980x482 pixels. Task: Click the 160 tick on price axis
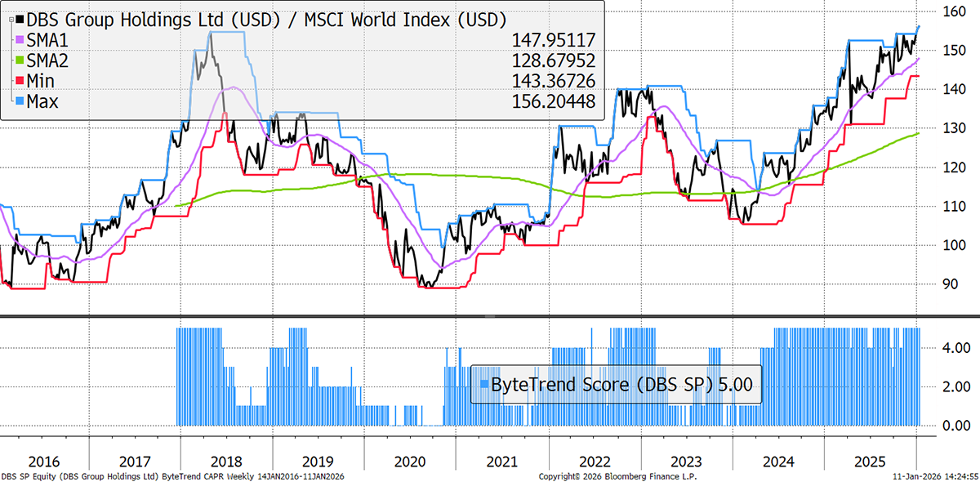click(955, 11)
